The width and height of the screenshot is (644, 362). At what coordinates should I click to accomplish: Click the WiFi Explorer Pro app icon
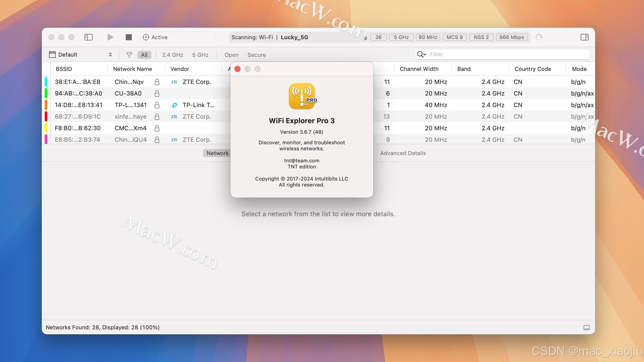point(302,96)
